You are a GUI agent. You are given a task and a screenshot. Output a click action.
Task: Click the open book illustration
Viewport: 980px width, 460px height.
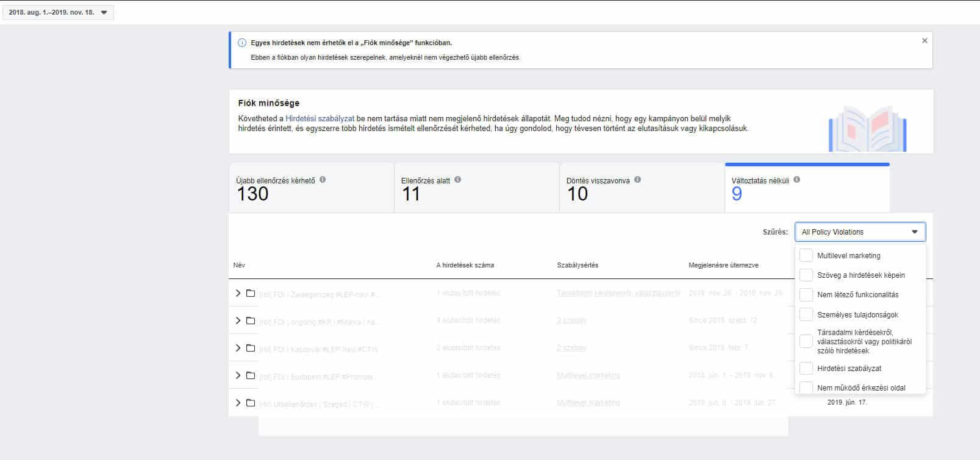867,129
